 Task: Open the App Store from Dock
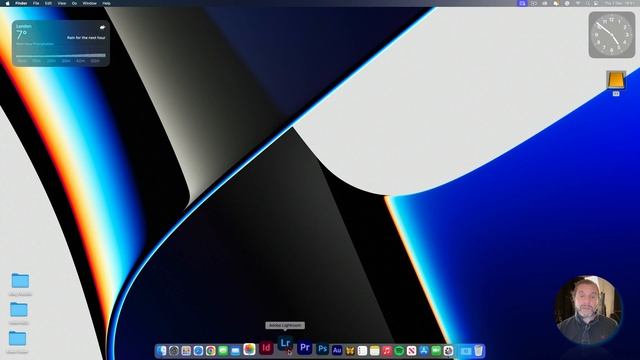(424, 351)
